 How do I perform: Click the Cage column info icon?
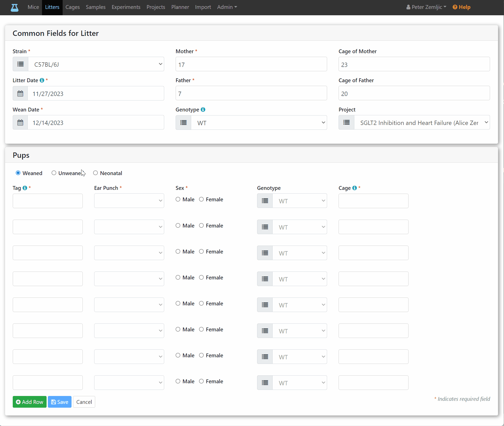(x=355, y=188)
